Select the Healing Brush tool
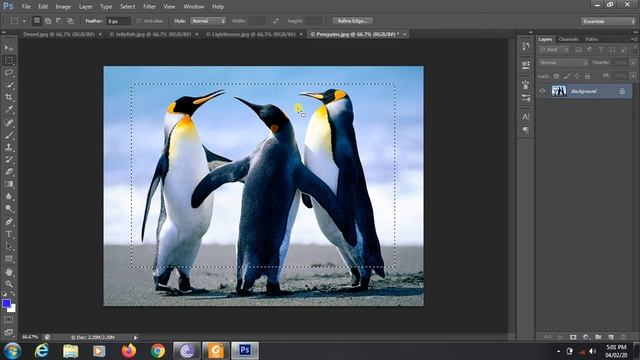The image size is (640, 360). point(9,122)
